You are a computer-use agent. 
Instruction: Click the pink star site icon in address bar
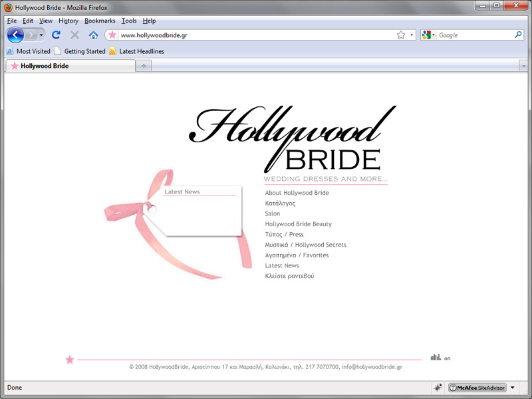point(112,35)
